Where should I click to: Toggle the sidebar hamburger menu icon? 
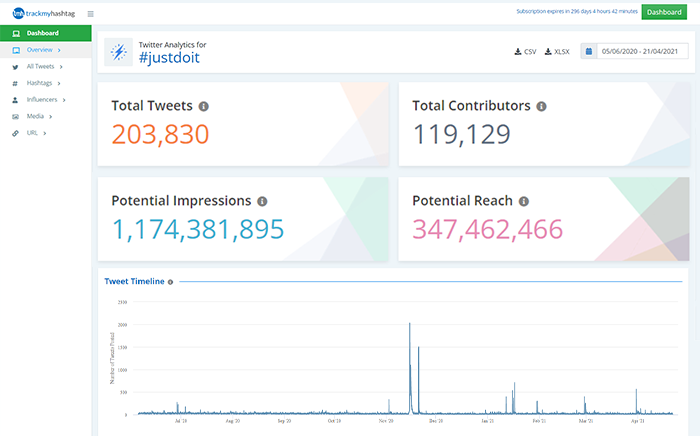click(91, 14)
